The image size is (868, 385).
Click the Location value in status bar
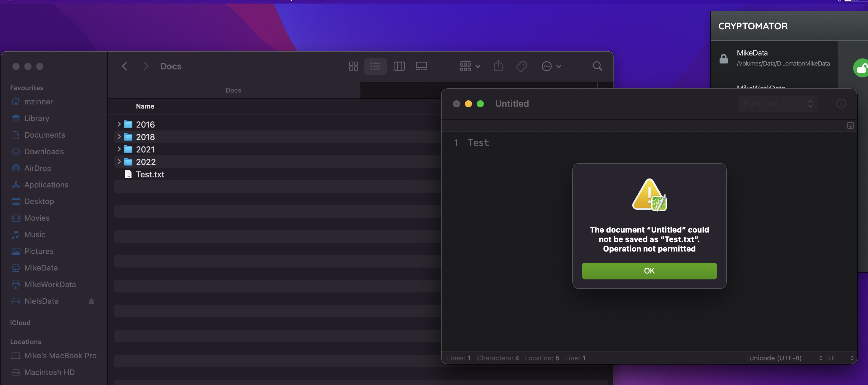tap(542, 358)
